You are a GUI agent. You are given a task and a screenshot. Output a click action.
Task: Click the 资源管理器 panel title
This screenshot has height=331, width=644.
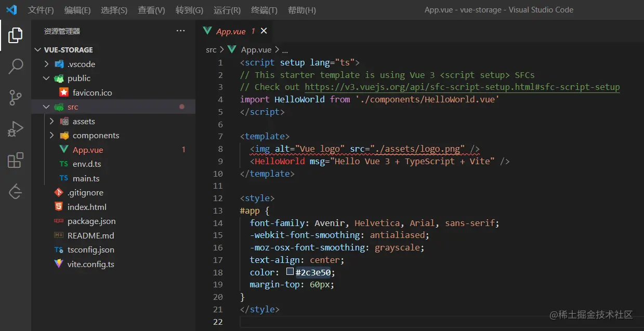(62, 31)
